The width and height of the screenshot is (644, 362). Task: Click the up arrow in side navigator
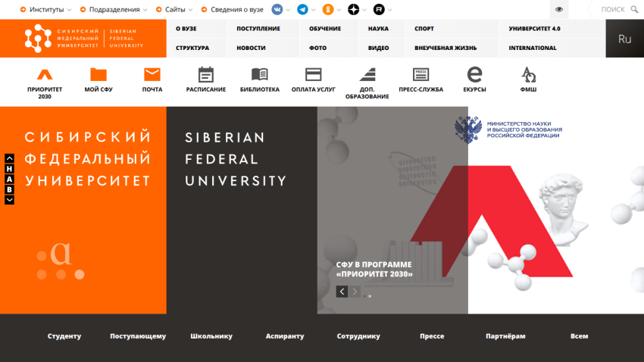pyautogui.click(x=9, y=158)
